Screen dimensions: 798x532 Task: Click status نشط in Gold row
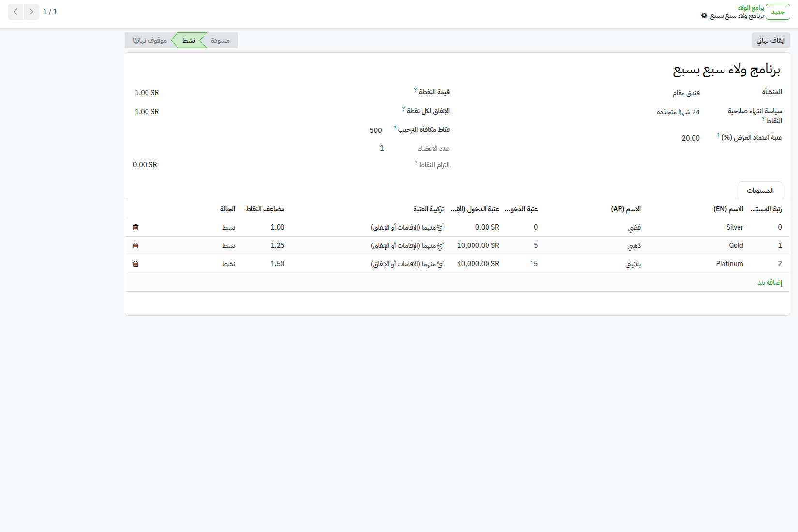[x=229, y=245]
